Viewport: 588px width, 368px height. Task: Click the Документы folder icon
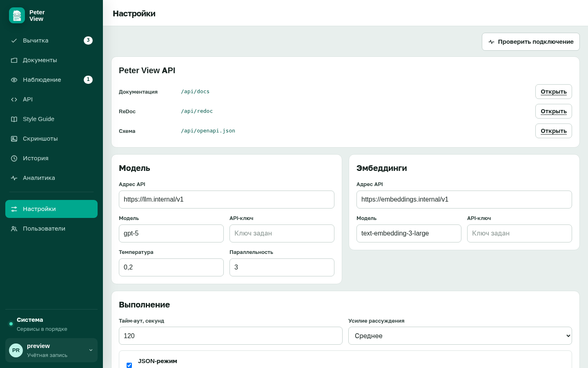pos(14,60)
